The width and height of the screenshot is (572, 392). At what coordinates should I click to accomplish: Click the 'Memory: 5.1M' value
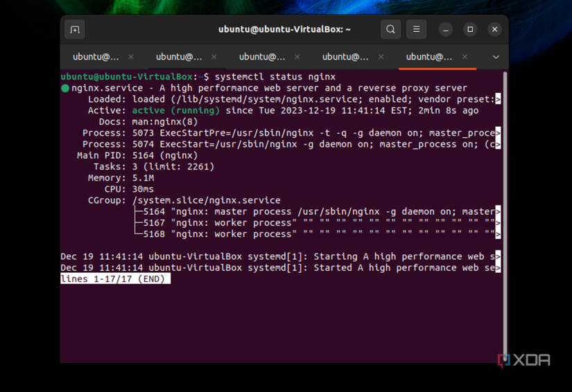tap(143, 178)
